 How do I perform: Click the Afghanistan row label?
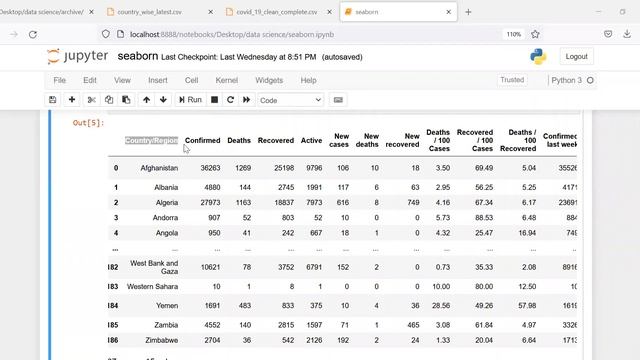pyautogui.click(x=159, y=168)
